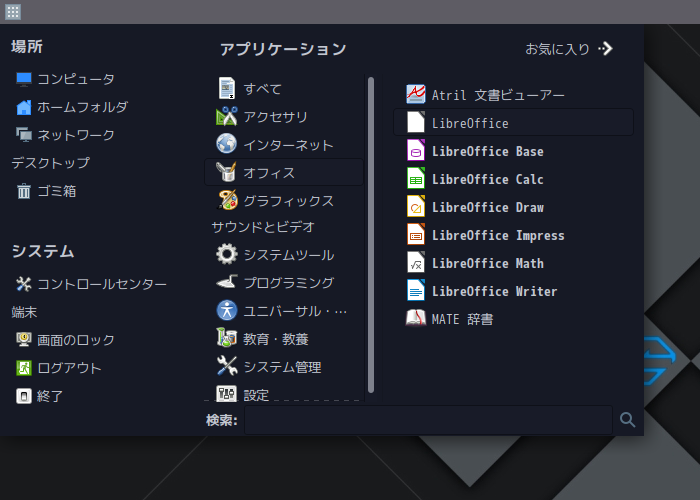Viewport: 700px width, 500px height.
Task: Click the LibreOffice Calc label text
Action: 488,179
